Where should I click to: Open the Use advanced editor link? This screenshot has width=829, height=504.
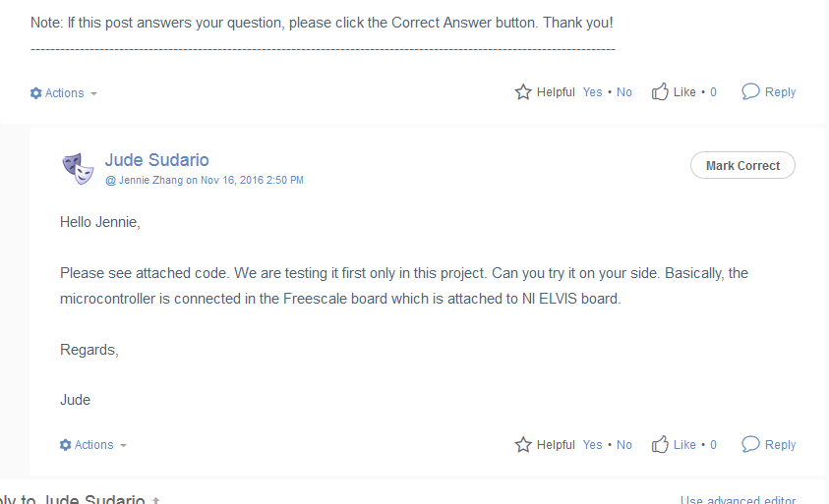pos(738,500)
